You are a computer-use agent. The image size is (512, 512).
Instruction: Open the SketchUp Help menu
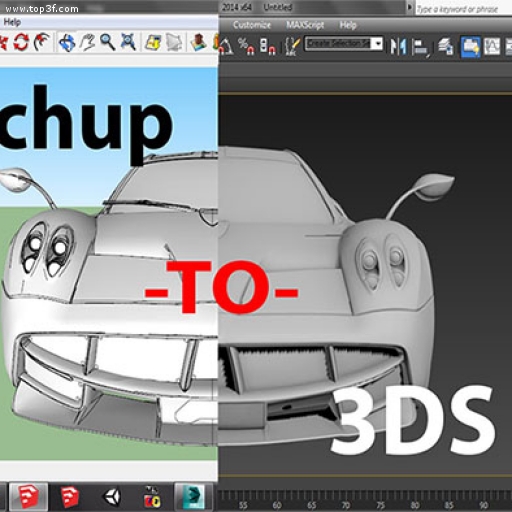12,22
